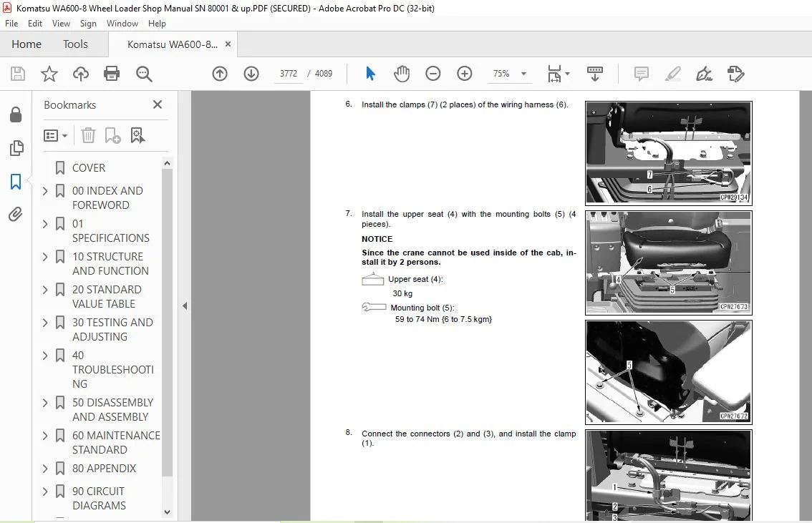Zoom in with the plus button
The width and height of the screenshot is (812, 523).
click(x=465, y=74)
